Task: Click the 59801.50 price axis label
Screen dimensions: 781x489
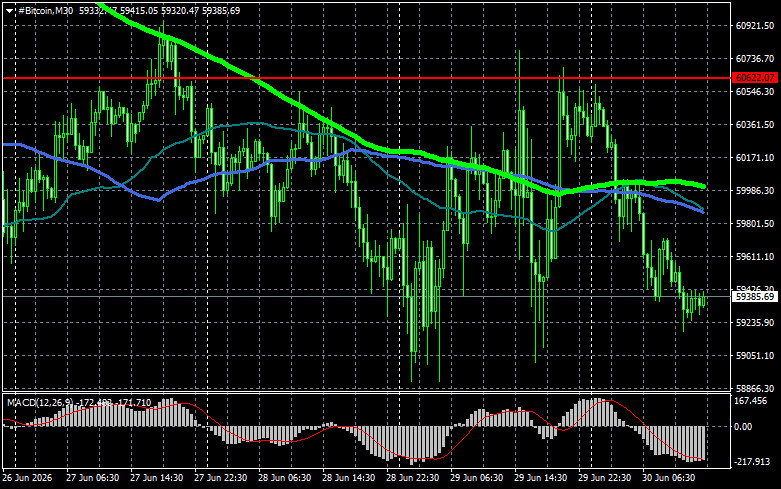Action: click(x=755, y=224)
